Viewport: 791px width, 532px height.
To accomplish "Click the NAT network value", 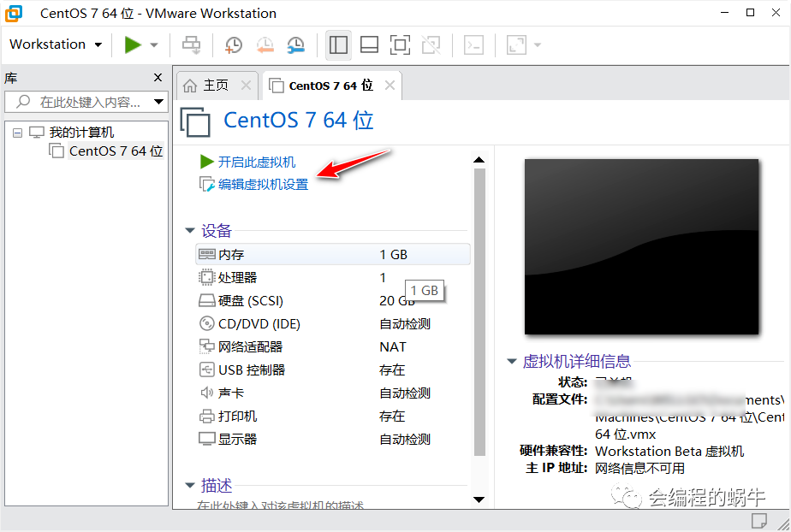I will 392,346.
